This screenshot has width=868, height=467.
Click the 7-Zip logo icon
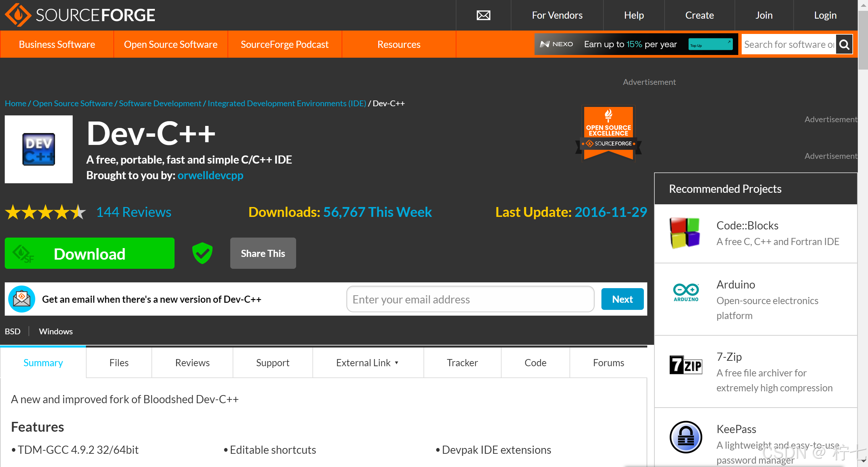click(686, 365)
